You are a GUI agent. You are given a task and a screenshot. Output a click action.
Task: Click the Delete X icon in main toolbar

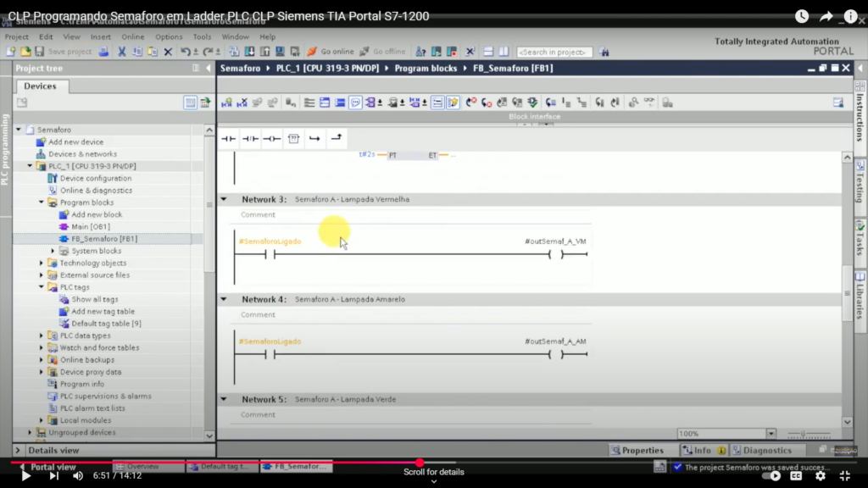[x=168, y=52]
